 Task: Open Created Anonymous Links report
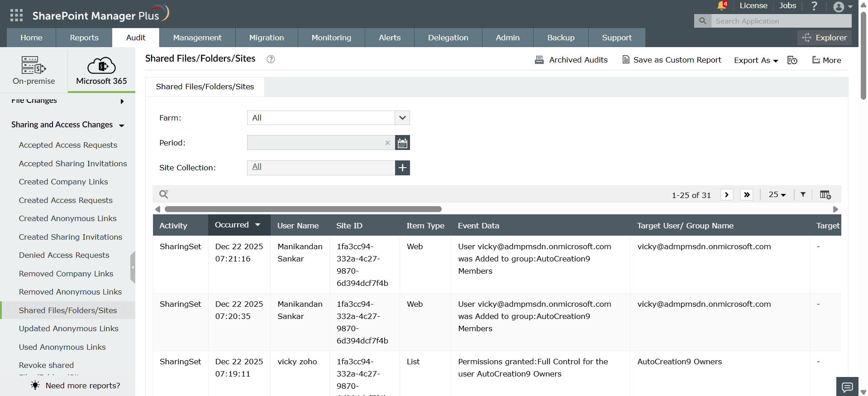67,218
